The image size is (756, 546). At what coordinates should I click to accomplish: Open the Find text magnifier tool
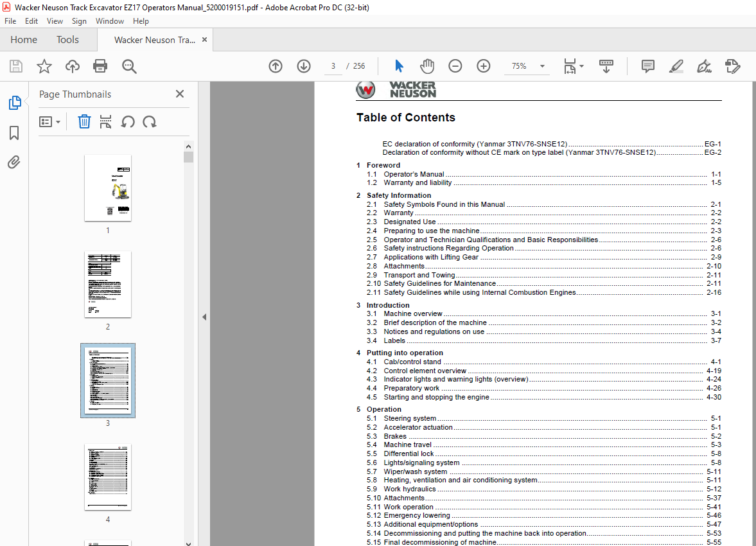pyautogui.click(x=128, y=66)
